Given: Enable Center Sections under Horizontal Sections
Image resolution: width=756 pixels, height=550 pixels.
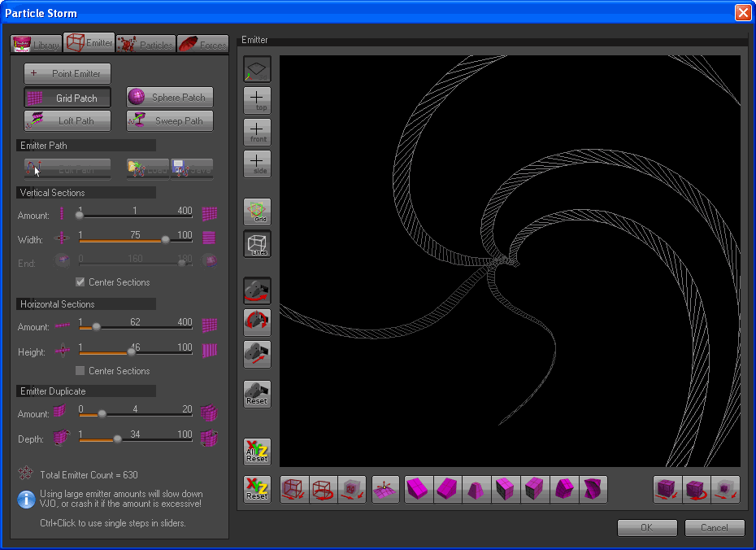Looking at the screenshot, I should pos(80,370).
